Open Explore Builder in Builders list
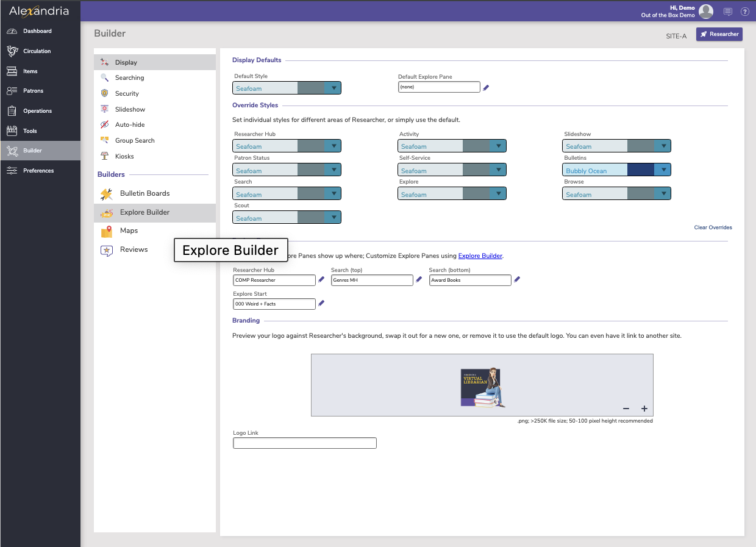The height and width of the screenshot is (547, 756). [155, 213]
